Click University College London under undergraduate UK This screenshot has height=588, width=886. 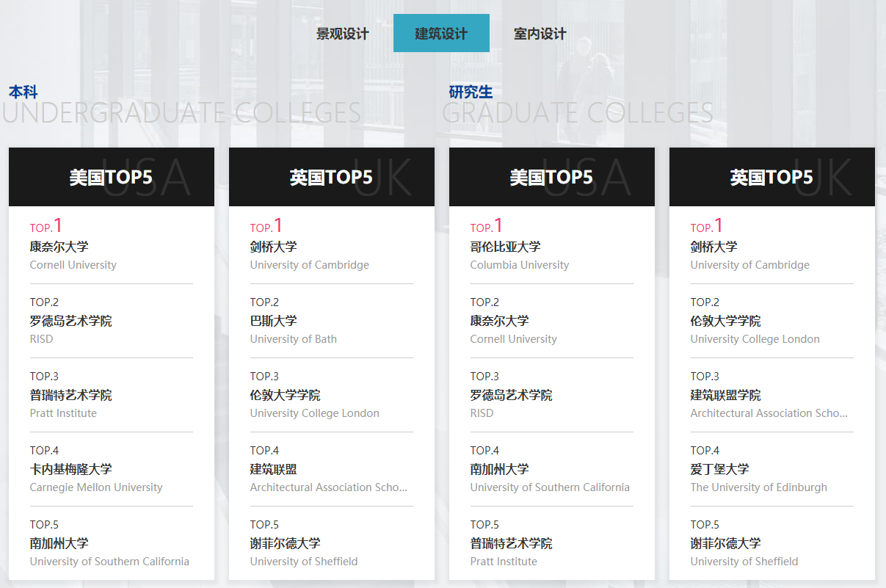click(x=315, y=413)
